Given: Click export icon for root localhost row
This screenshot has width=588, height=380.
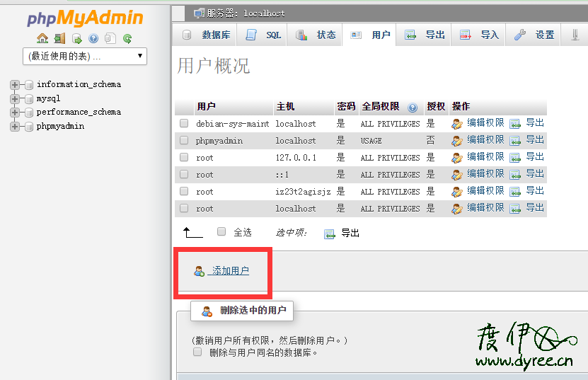Looking at the screenshot, I should point(515,209).
